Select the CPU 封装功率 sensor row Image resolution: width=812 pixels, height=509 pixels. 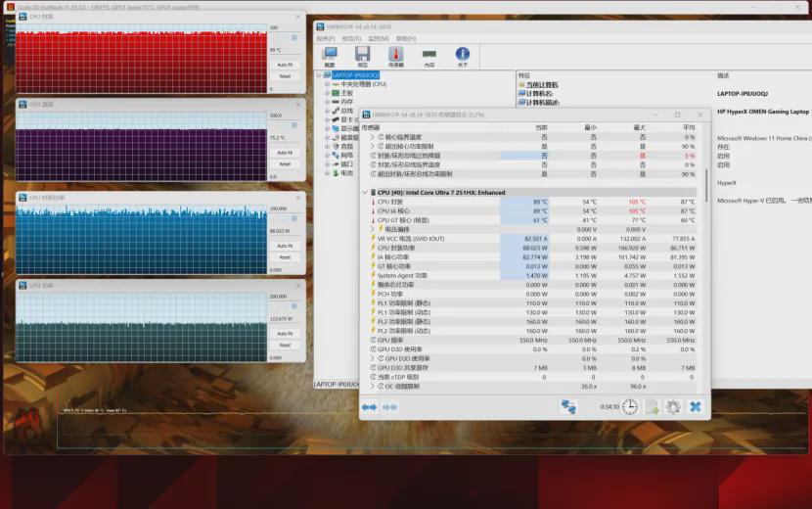[533, 248]
